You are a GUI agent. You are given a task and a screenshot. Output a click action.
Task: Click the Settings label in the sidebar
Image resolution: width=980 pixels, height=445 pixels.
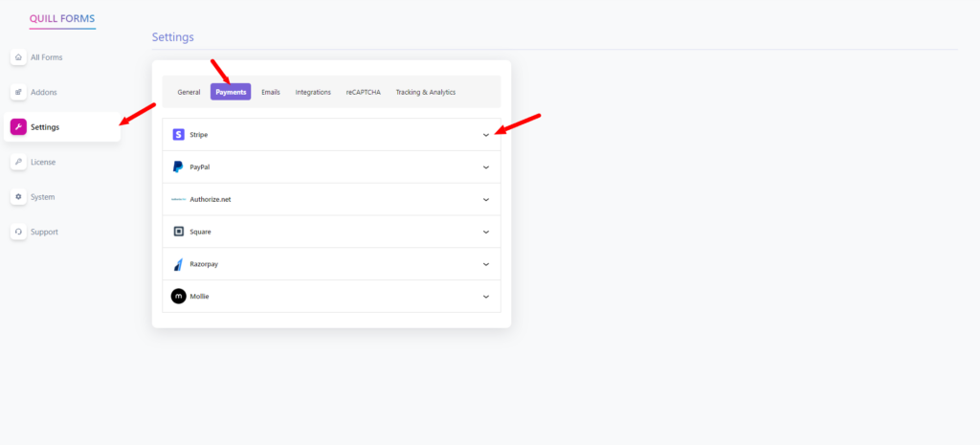tap(45, 127)
